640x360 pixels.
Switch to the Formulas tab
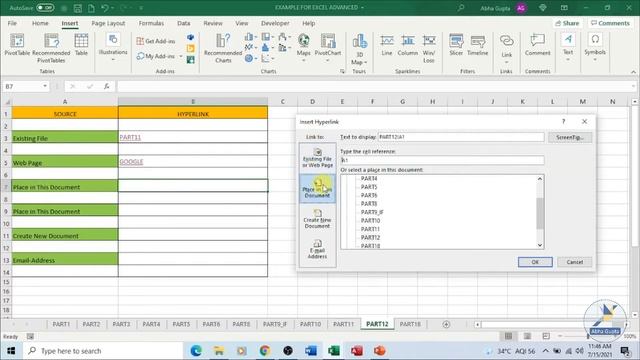coord(151,23)
